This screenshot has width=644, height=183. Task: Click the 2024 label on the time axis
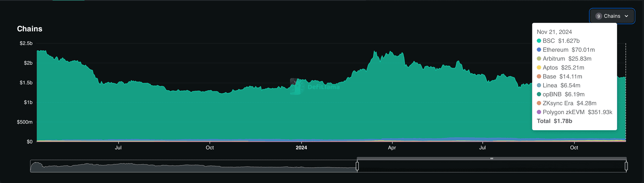coord(301,148)
